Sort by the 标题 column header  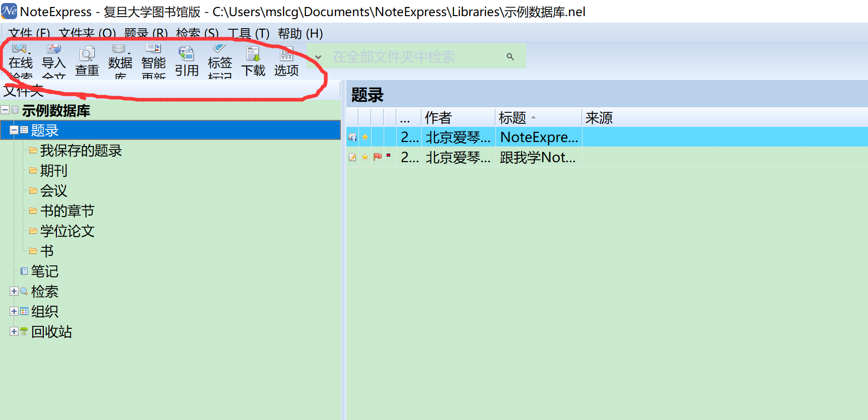(x=539, y=117)
